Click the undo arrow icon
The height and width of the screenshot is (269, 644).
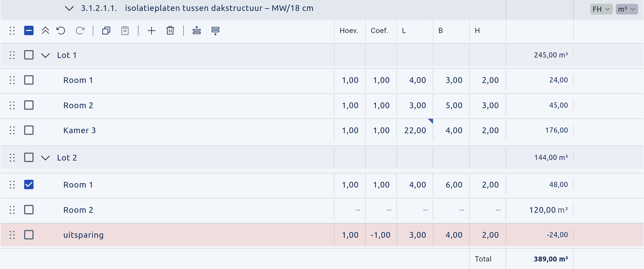tap(61, 31)
